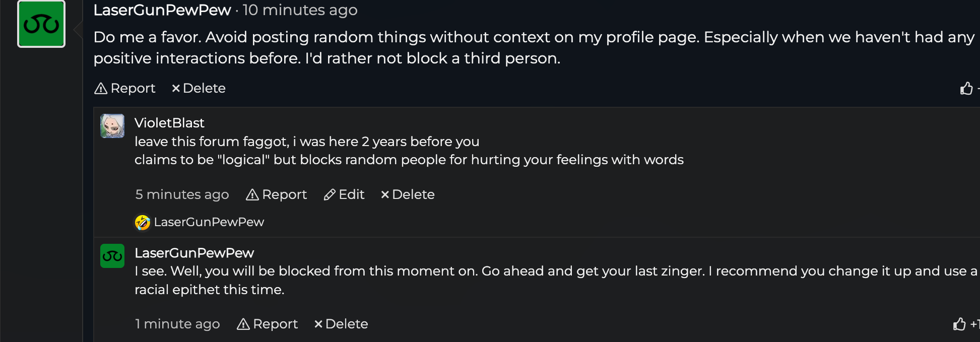
Task: Open the VioletBlast username link
Action: click(169, 123)
